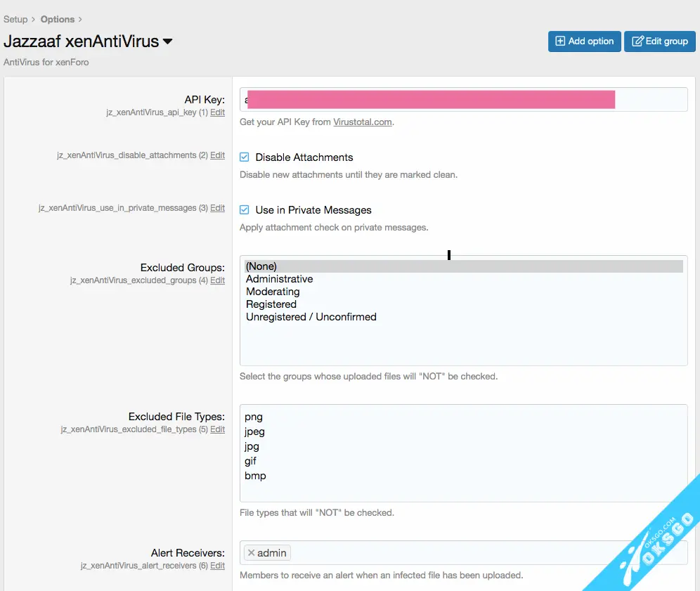Click the Edit group button
The height and width of the screenshot is (591, 700).
pyautogui.click(x=659, y=41)
